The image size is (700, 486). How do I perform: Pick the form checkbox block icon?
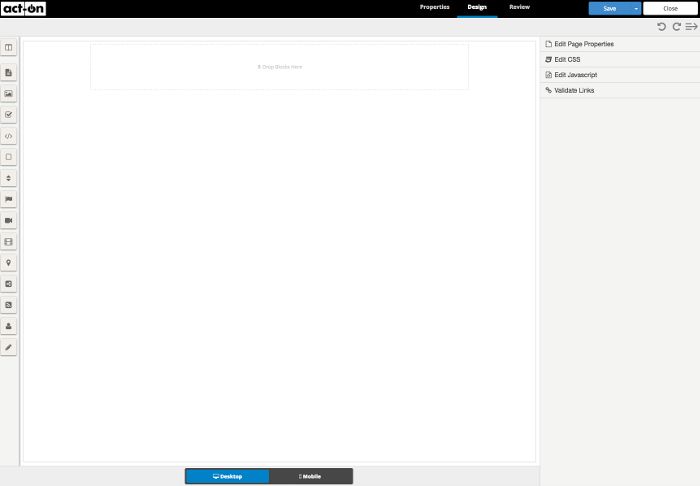(8, 115)
